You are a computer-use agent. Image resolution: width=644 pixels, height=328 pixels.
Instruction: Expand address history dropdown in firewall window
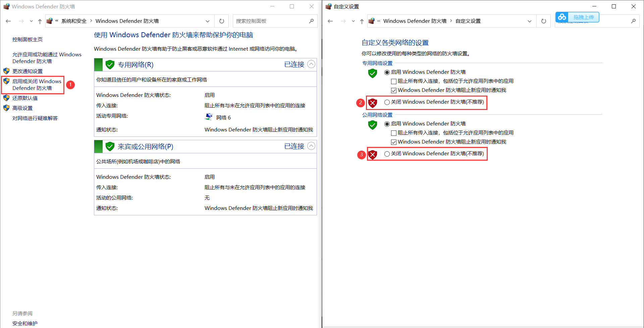[208, 21]
